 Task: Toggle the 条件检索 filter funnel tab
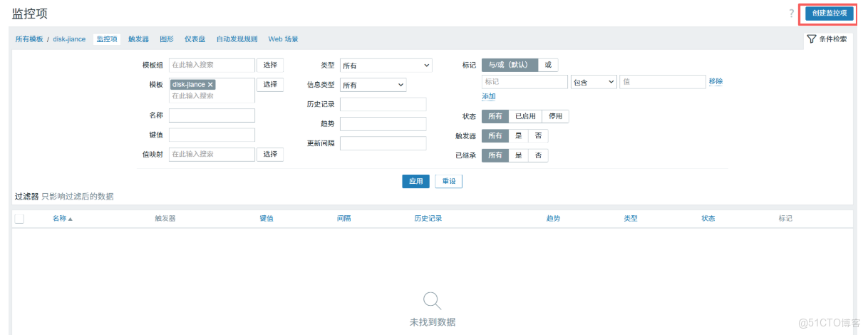(827, 39)
